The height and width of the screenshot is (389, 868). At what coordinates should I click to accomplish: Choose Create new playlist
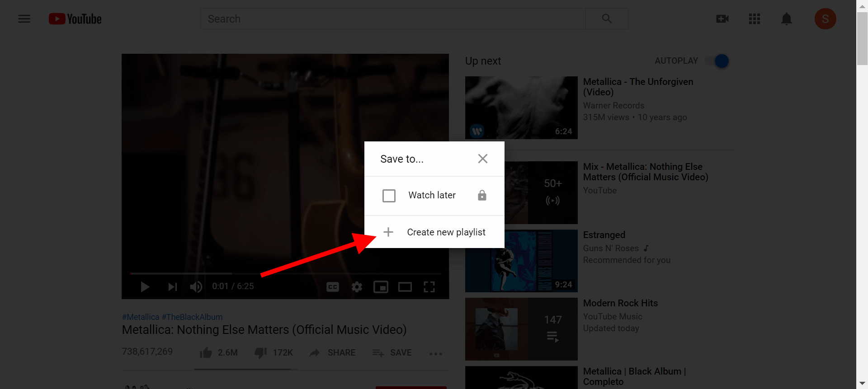click(x=434, y=232)
